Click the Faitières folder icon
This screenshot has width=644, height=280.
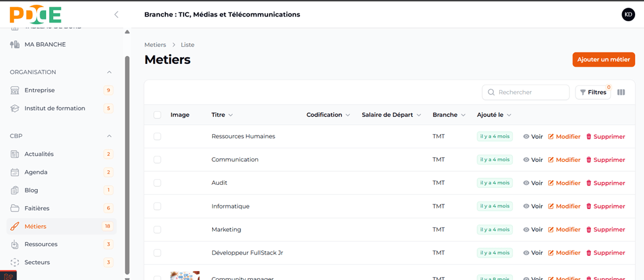coord(15,209)
